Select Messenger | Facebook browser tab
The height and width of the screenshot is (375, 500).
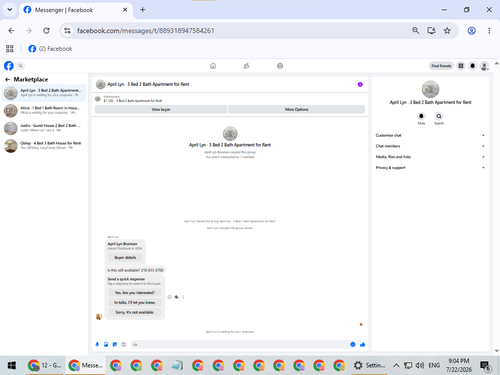[x=76, y=10]
